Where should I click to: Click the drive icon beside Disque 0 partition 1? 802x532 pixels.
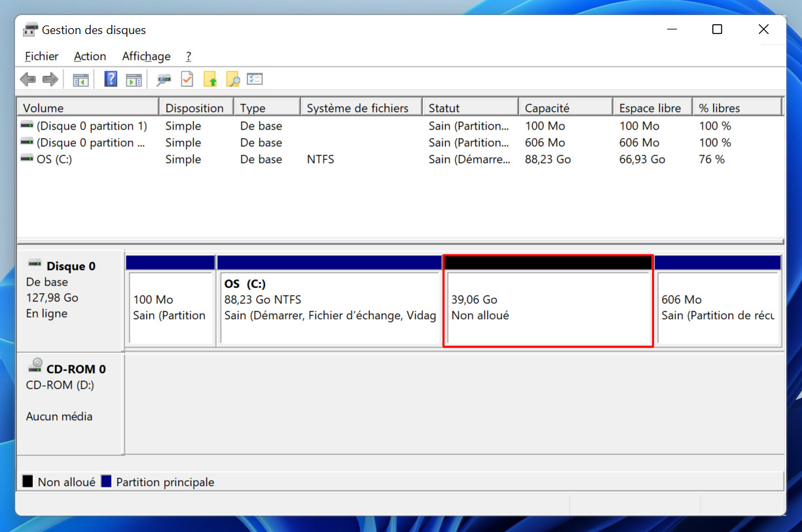27,125
